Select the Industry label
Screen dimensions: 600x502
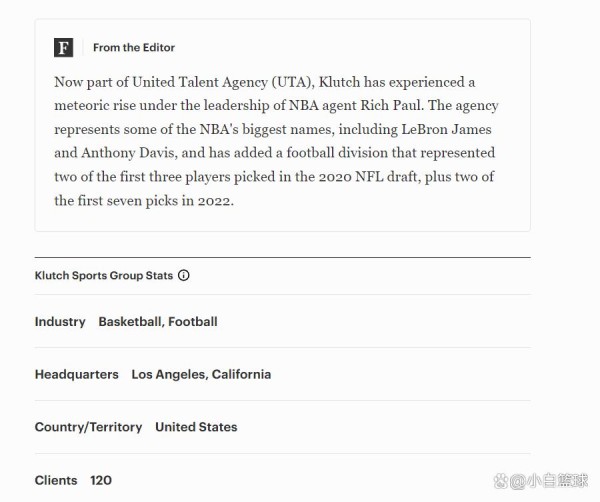point(60,322)
